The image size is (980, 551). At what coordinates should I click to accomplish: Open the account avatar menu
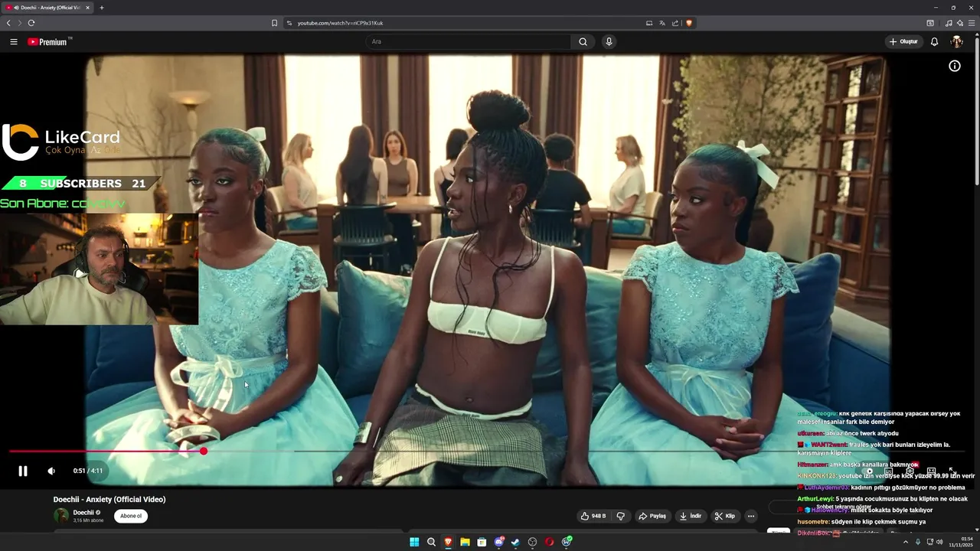(x=956, y=41)
